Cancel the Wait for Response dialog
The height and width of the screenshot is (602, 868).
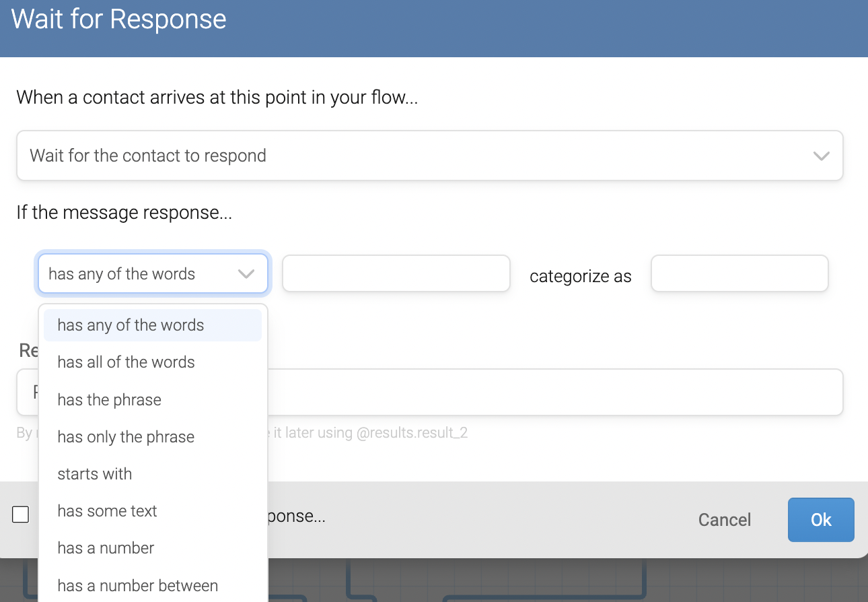[x=725, y=520]
